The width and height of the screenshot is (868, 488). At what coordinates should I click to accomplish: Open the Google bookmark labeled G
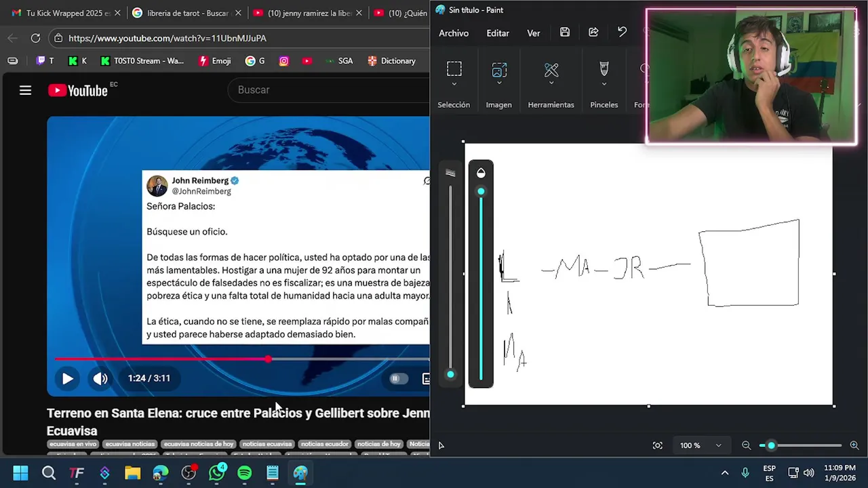(255, 61)
